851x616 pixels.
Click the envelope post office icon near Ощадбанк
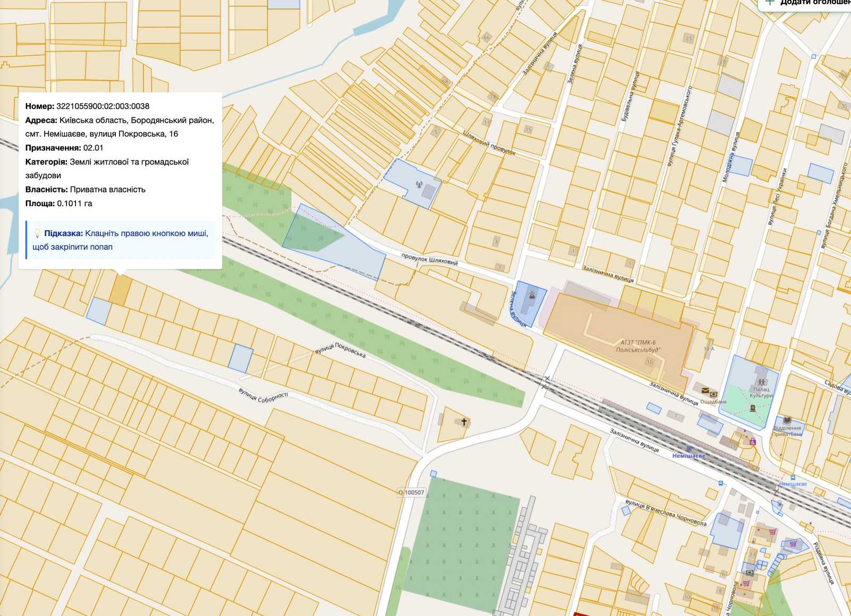(x=705, y=391)
